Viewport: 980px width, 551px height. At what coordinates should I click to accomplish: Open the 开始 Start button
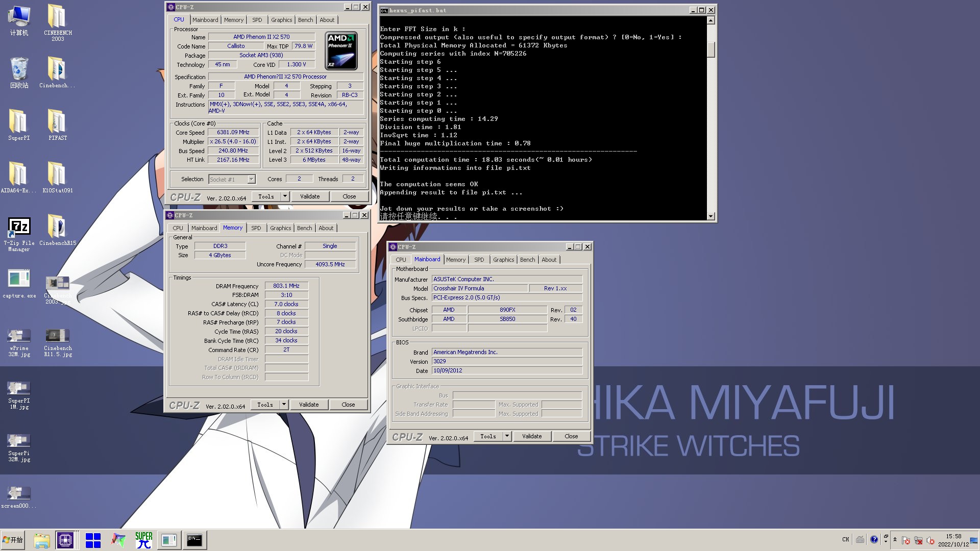(13, 540)
